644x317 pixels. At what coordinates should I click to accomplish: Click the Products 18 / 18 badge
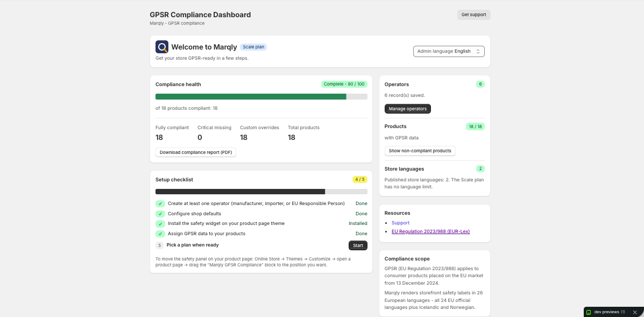pos(475,126)
